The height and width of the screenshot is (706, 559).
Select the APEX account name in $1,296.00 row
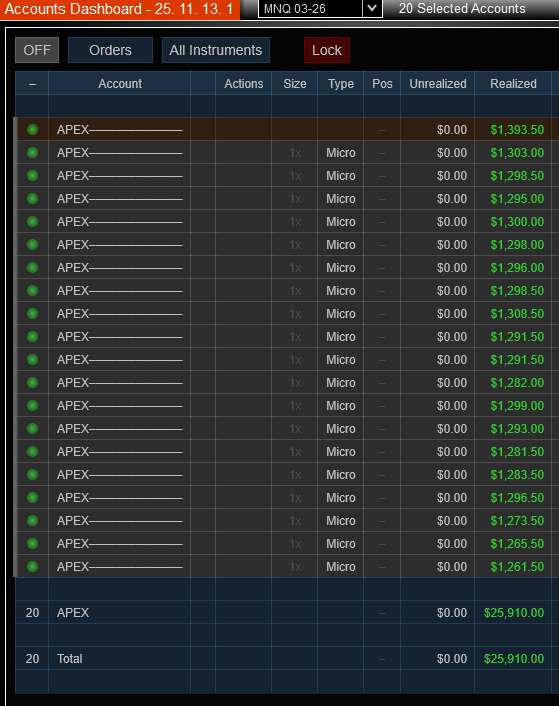coord(120,267)
